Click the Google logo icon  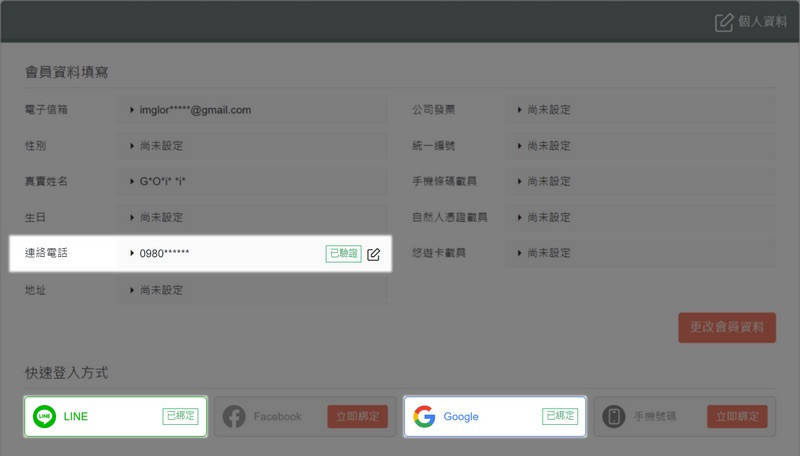[x=424, y=416]
